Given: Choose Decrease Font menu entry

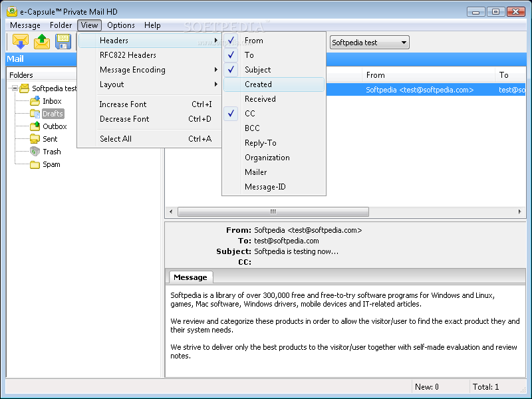Looking at the screenshot, I should coord(150,119).
